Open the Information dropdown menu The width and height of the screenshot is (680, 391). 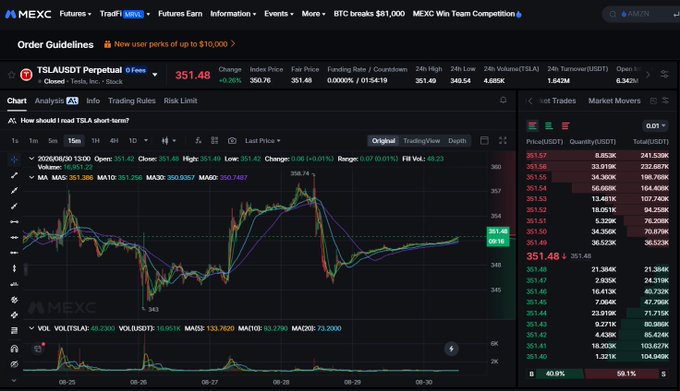coord(233,14)
